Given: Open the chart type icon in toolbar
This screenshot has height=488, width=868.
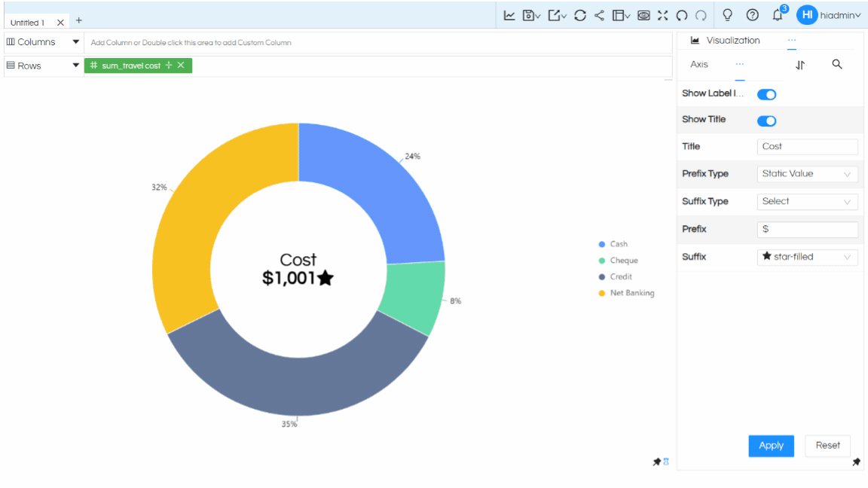Looking at the screenshot, I should (x=509, y=16).
